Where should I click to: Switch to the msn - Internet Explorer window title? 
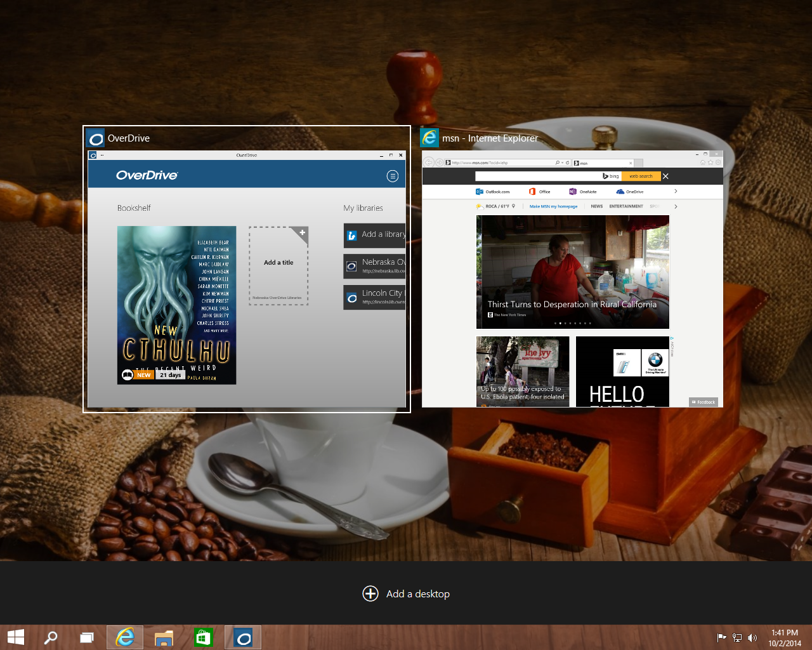[x=490, y=138]
